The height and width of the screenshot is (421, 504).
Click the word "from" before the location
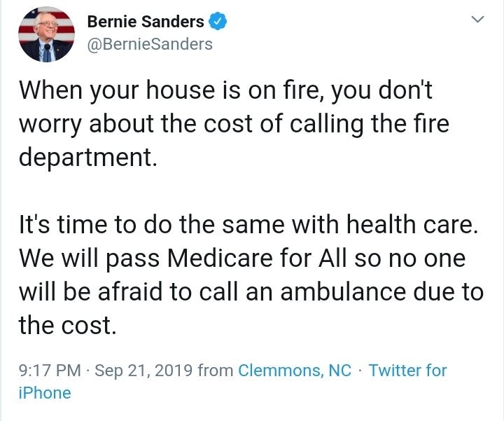tap(215, 370)
